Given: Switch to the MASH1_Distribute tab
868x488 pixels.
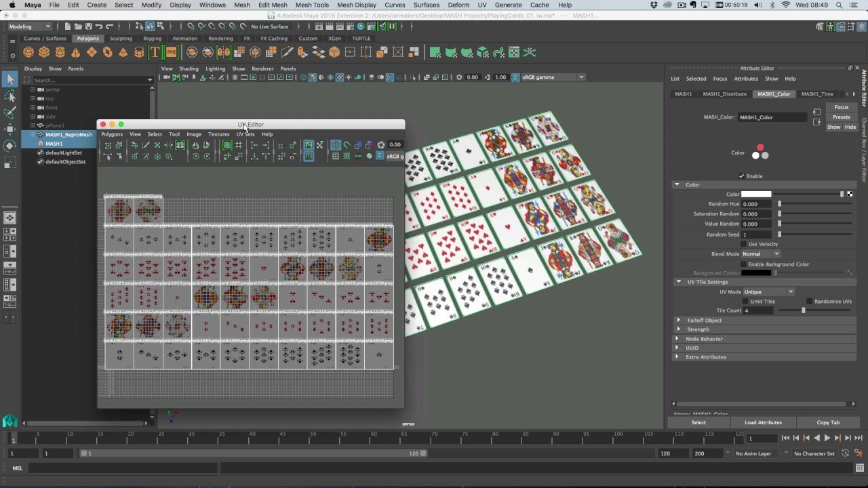Looking at the screenshot, I should 724,94.
